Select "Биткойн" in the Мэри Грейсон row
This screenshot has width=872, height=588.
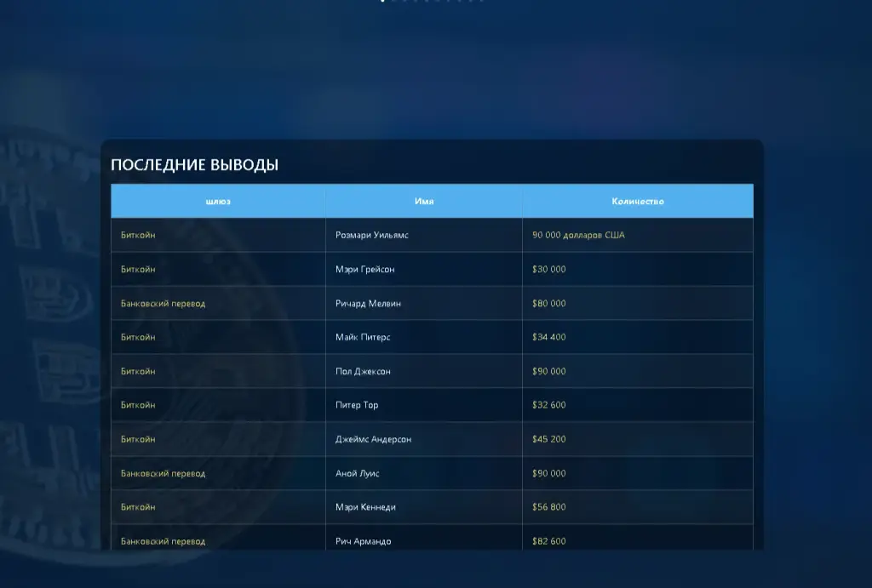[x=138, y=269]
